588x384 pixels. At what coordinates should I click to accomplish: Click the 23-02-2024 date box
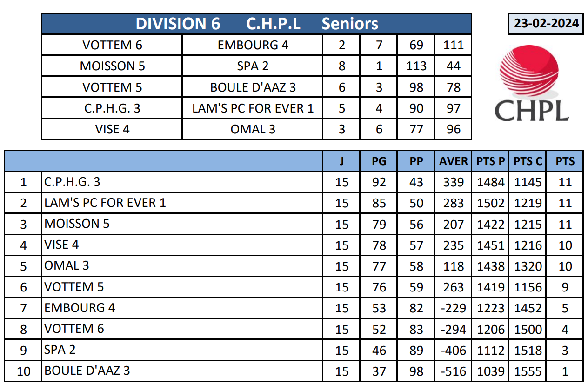click(546, 24)
